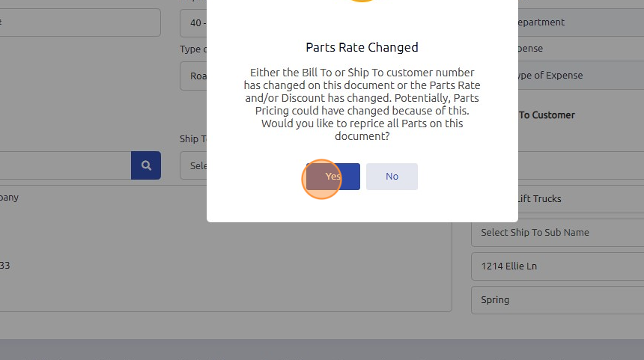
Task: Click the Spring city field
Action: (x=557, y=299)
